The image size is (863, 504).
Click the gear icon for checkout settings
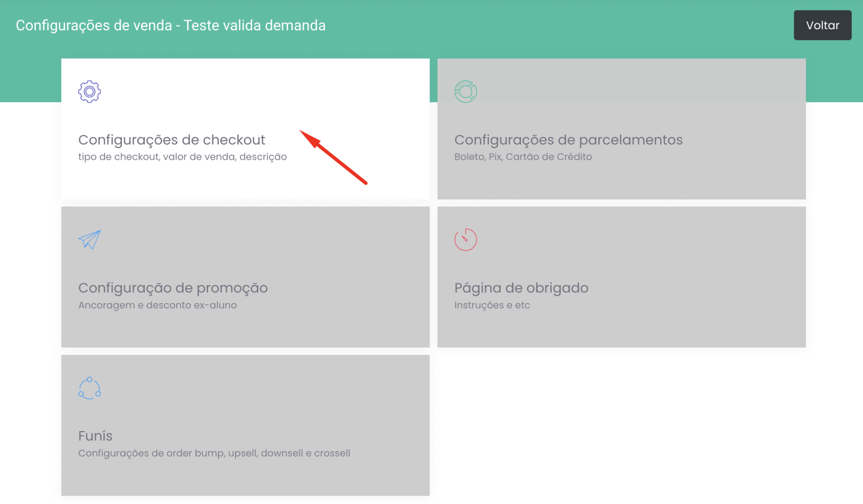pos(89,91)
